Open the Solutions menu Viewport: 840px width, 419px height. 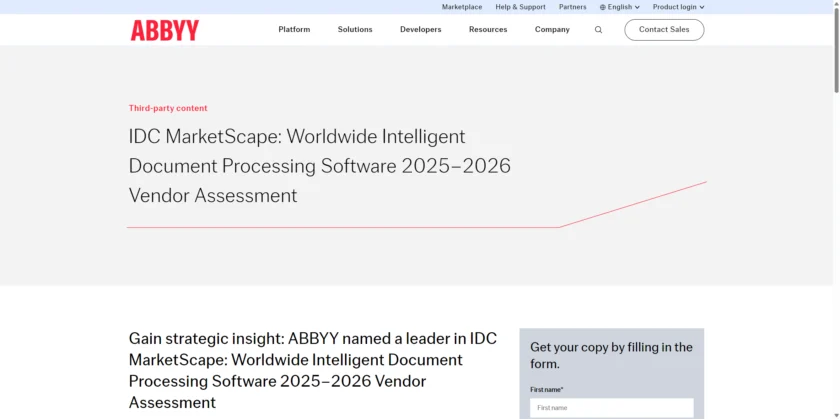coord(355,30)
